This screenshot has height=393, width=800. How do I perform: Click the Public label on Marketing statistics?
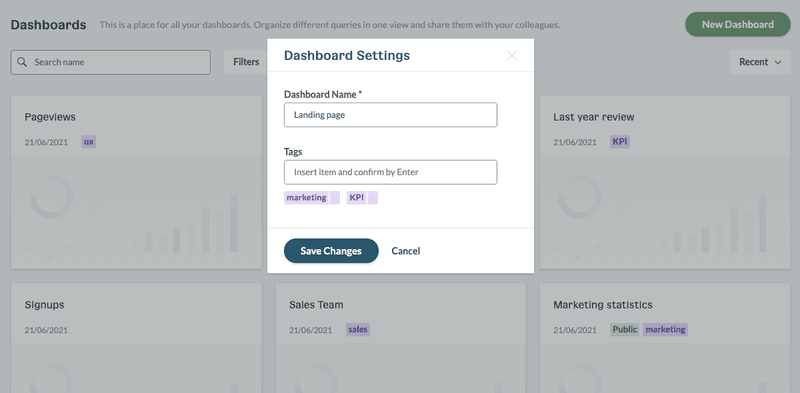pyautogui.click(x=624, y=330)
